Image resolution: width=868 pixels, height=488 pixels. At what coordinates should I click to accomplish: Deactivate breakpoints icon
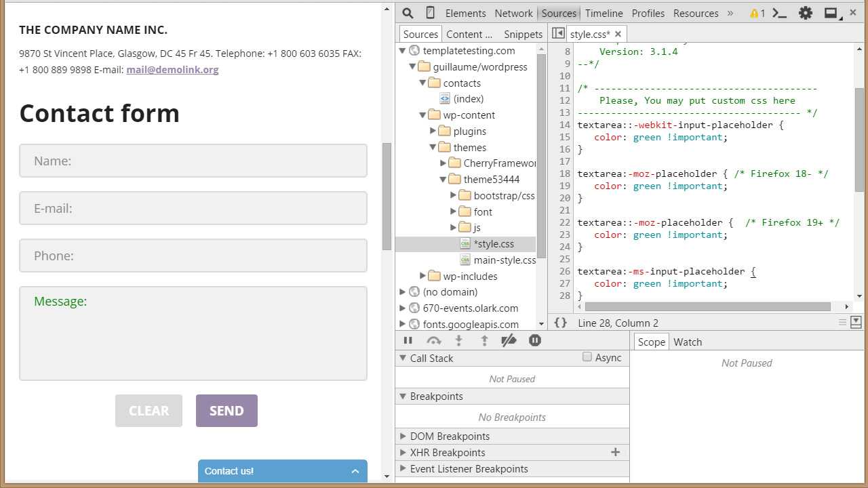(509, 340)
